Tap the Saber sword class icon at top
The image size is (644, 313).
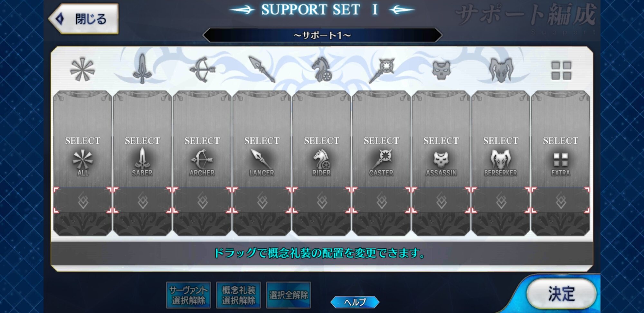point(142,69)
